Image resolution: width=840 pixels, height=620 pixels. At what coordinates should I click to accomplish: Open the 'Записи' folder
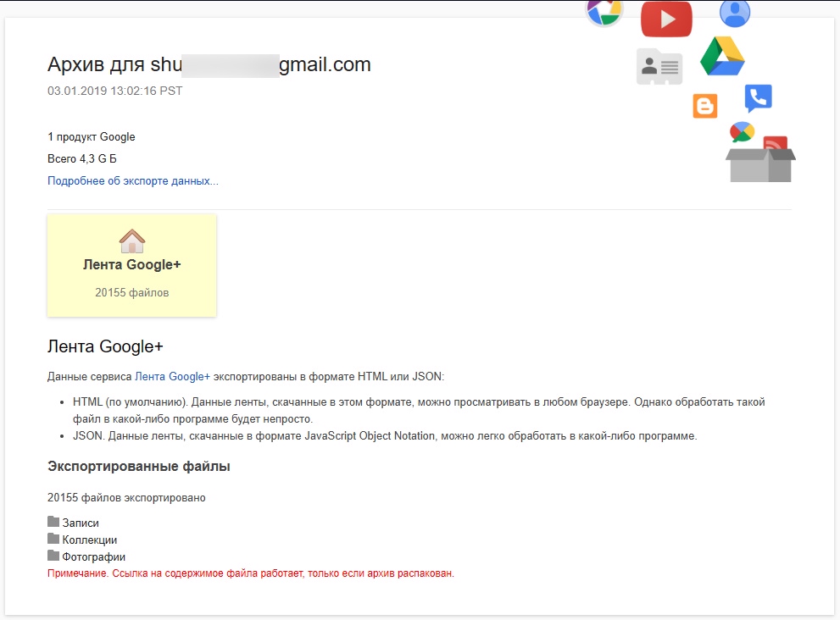pos(81,523)
